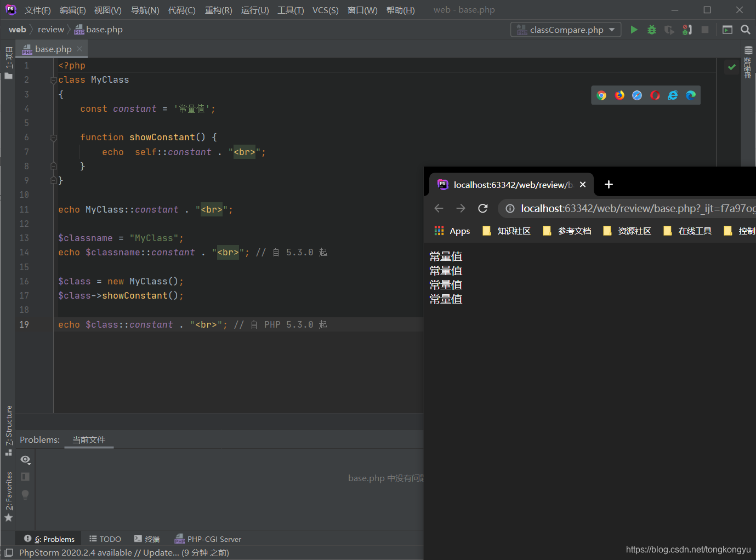Open in Opera from the browser bar
This screenshot has height=560, width=756.
tap(655, 95)
